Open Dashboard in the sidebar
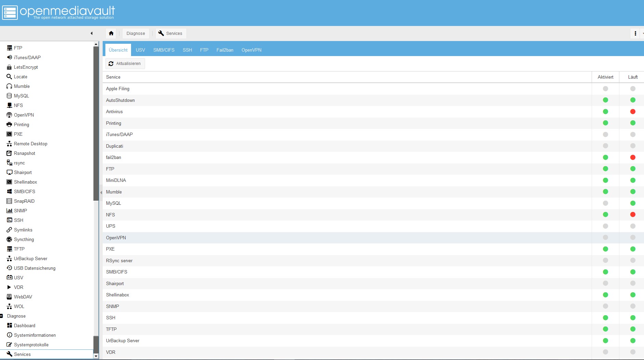The height and width of the screenshot is (360, 644). tap(24, 325)
